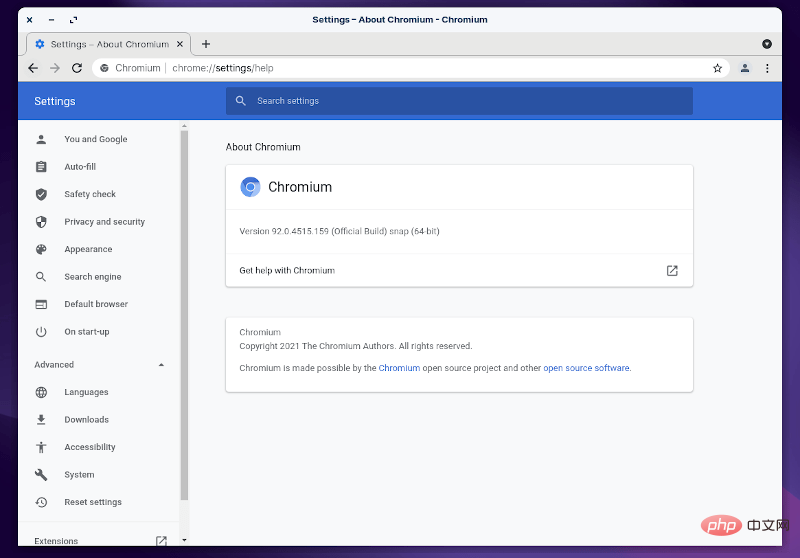Collapse the Advanced section
Viewport: 800px width, 558px height.
[x=99, y=365]
